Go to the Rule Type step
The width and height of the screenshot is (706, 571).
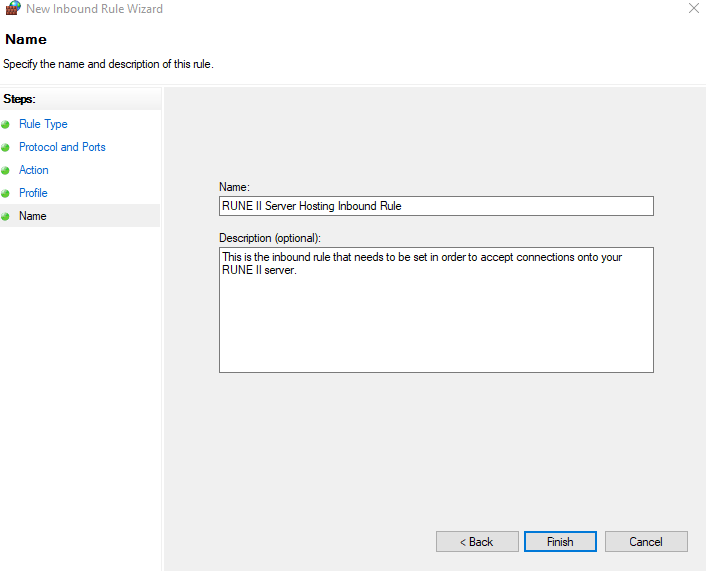pyautogui.click(x=43, y=124)
